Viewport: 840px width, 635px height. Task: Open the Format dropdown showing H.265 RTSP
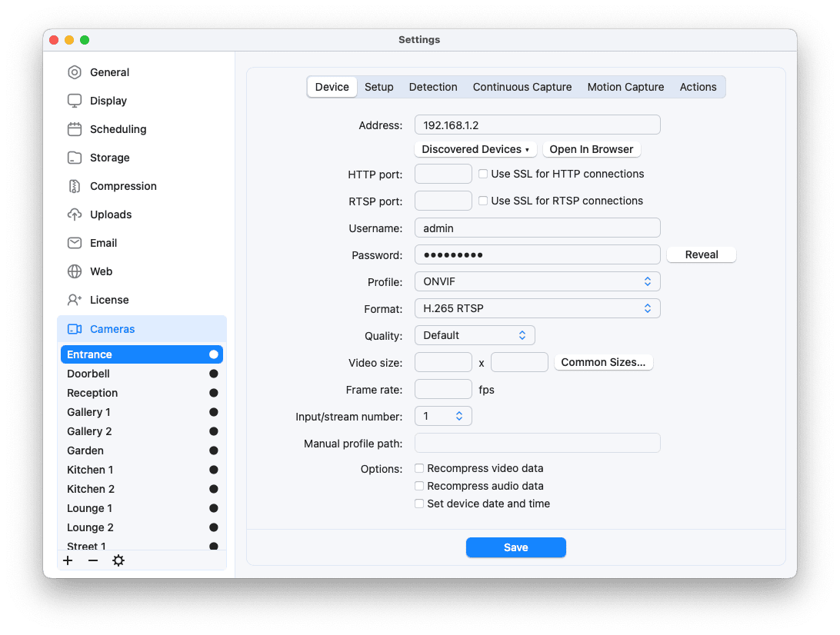click(537, 308)
